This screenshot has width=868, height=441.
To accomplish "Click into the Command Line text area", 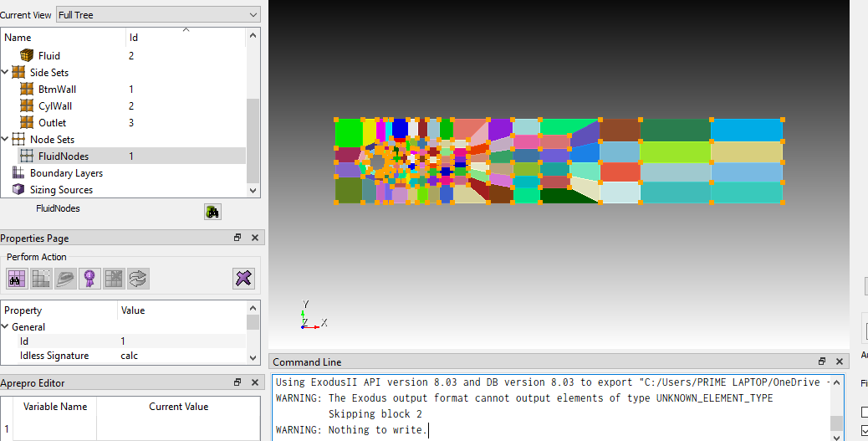I will 551,408.
